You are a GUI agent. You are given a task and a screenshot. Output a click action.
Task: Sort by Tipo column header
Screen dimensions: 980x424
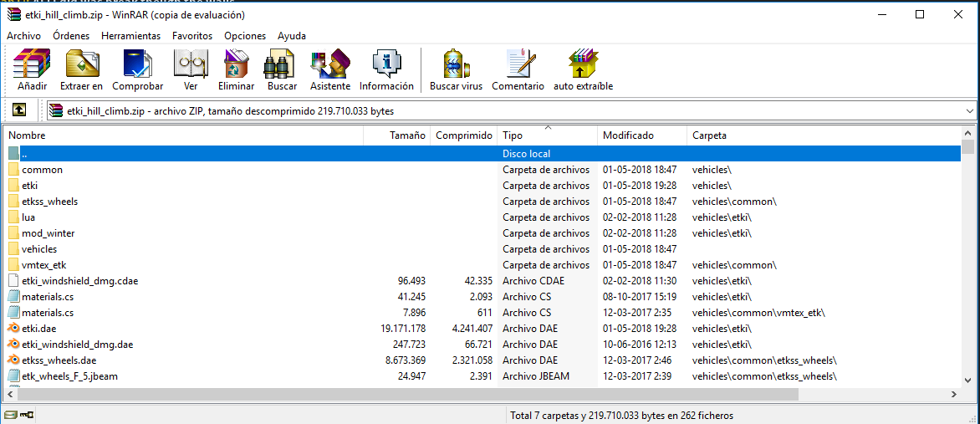click(548, 135)
